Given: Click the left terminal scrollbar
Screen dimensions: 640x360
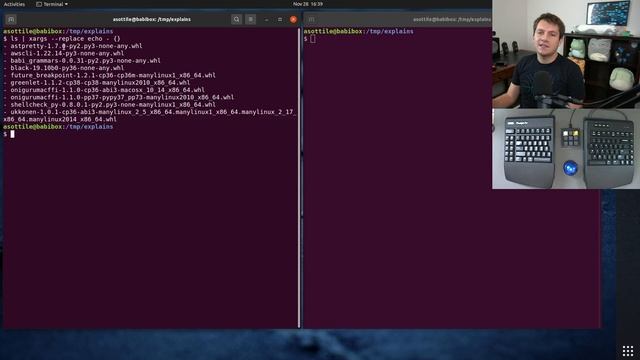Looking at the screenshot, I should 299,178.
